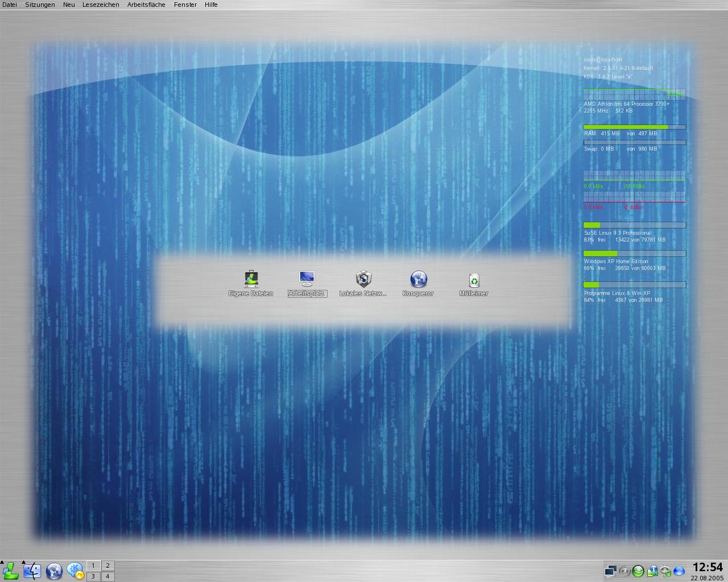Launch the Konqueror desktop icon
728x582 pixels.
pyautogui.click(x=418, y=283)
